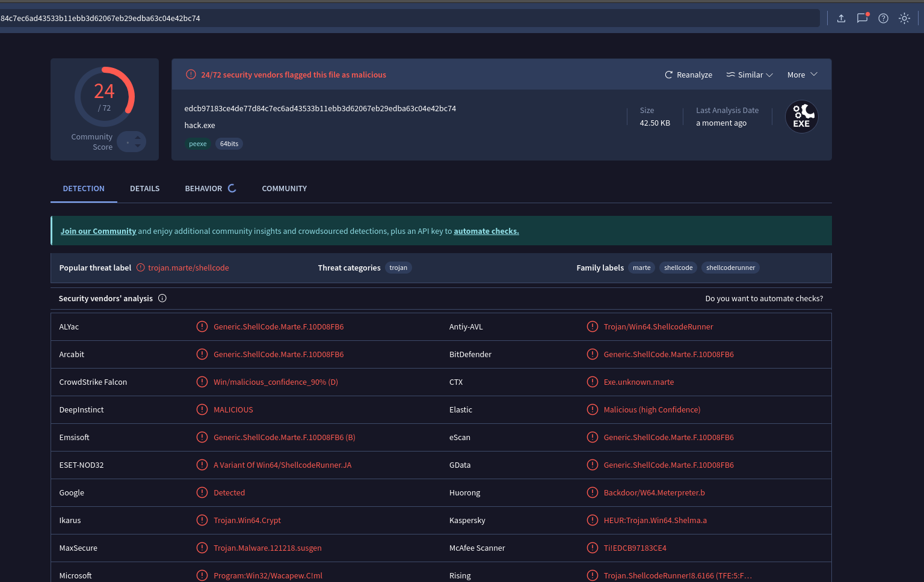Click the info icon beside Security vendors' analysis
The image size is (924, 582).
162,298
